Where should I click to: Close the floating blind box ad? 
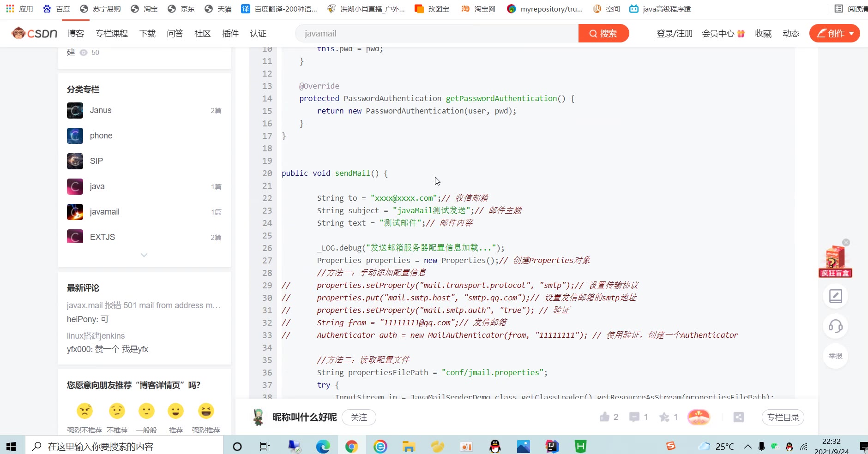(846, 242)
